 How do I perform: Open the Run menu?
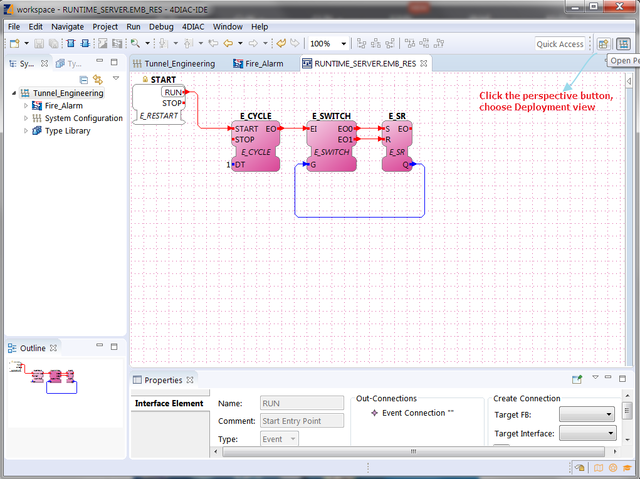pyautogui.click(x=133, y=27)
